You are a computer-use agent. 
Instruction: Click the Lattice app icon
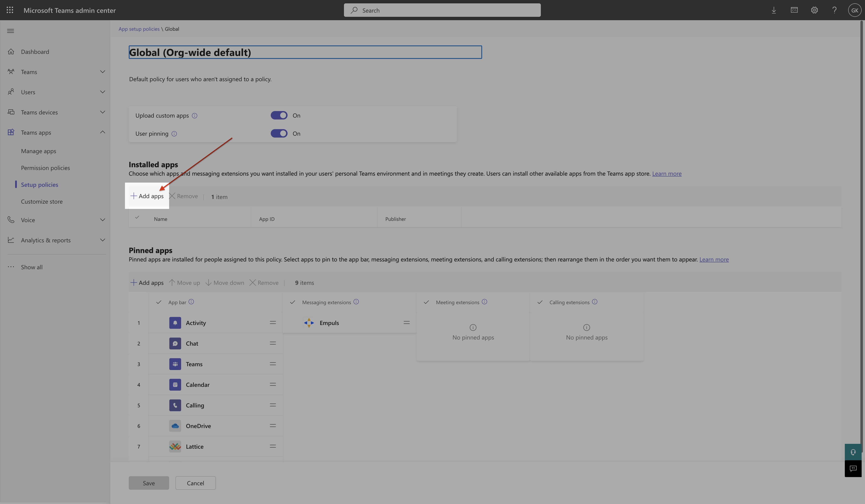tap(175, 446)
